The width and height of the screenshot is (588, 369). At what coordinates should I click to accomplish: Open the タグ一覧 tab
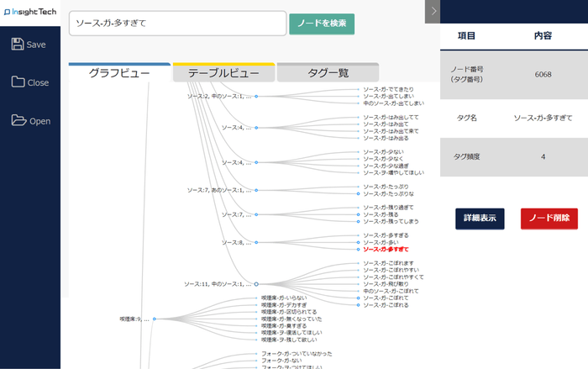pos(327,74)
